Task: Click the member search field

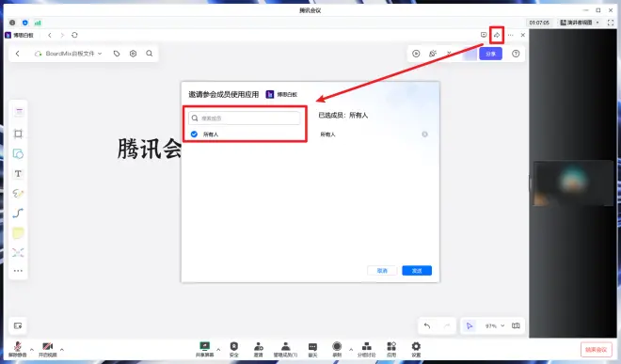Action: [245, 118]
